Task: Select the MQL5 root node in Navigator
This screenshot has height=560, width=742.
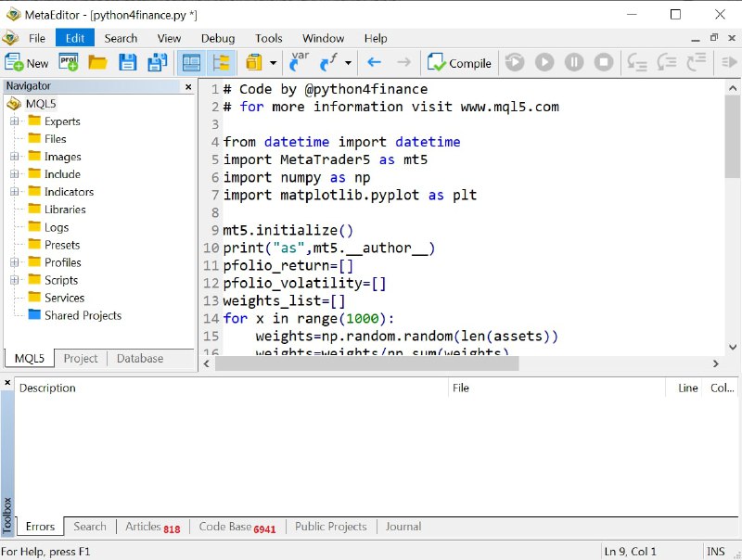Action: pos(41,104)
